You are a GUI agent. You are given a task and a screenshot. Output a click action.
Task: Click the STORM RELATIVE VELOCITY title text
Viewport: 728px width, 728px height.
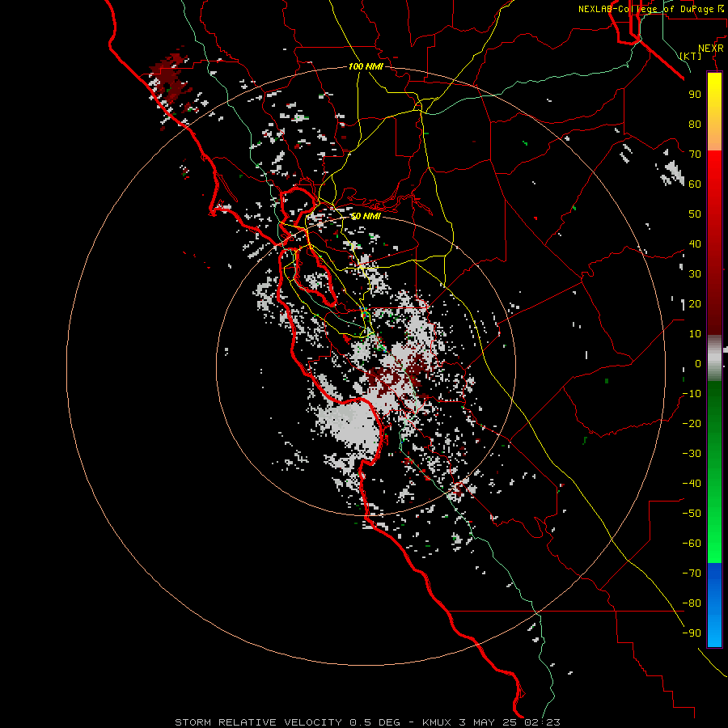tap(258, 722)
